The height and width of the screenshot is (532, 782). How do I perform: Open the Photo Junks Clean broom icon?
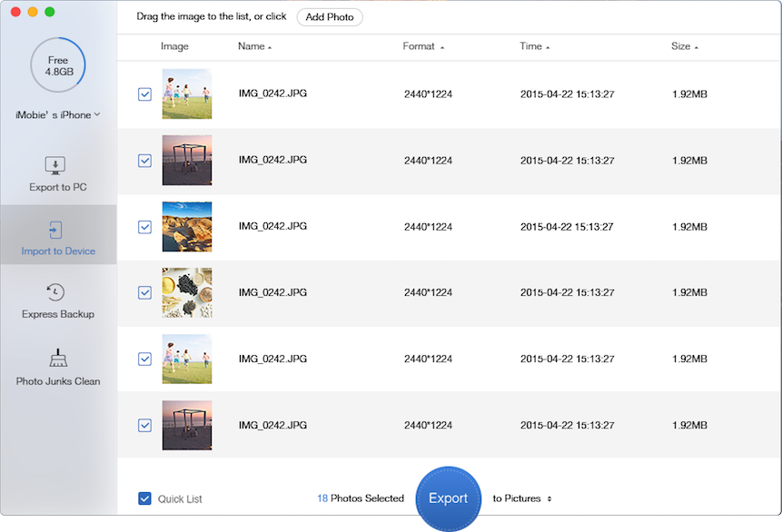[58, 358]
